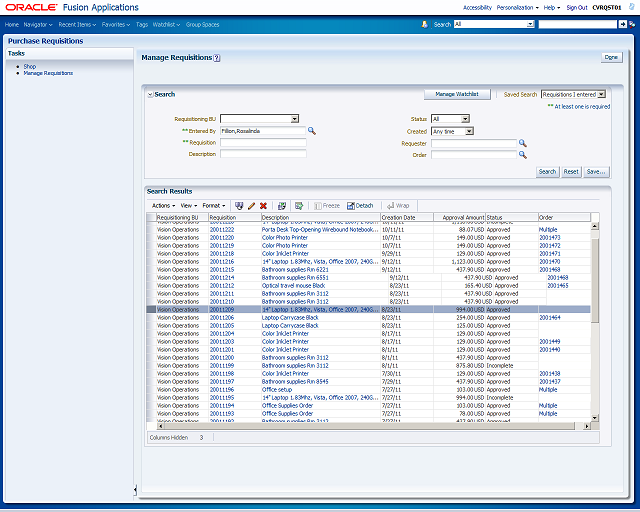This screenshot has width=640, height=512.
Task: Open the Saved Search dropdown
Action: 601,94
